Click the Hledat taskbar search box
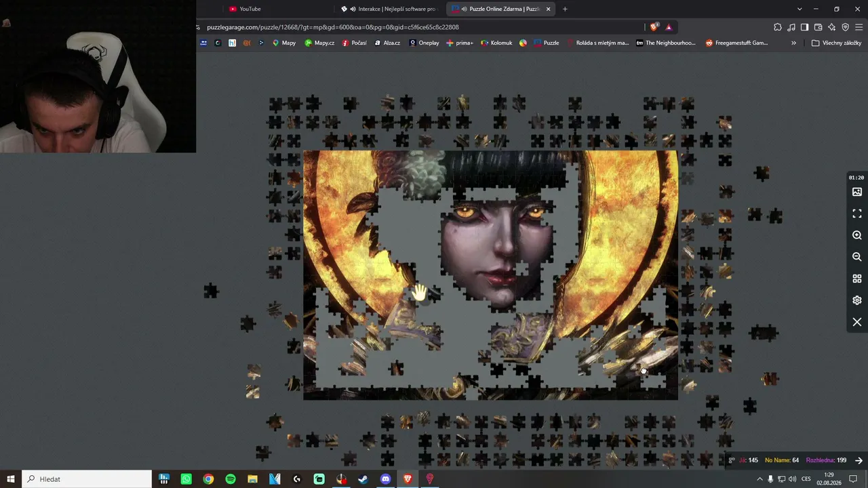The height and width of the screenshot is (488, 868). tap(87, 479)
